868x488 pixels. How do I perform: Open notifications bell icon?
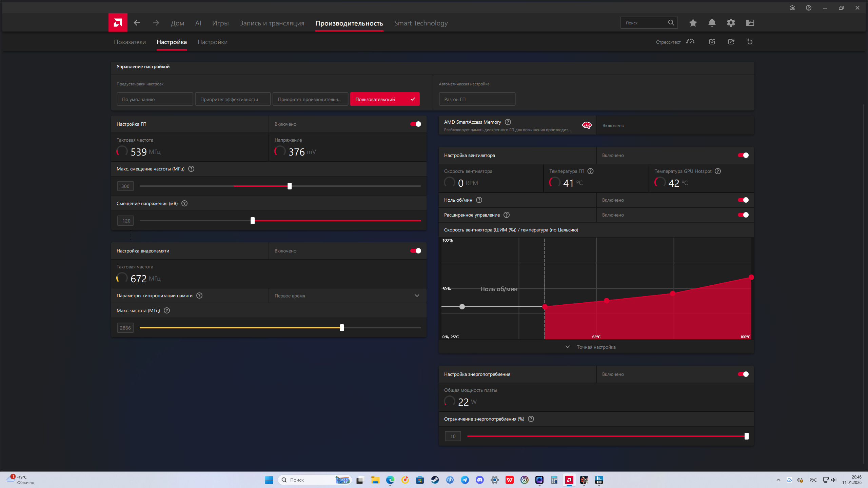tap(712, 23)
